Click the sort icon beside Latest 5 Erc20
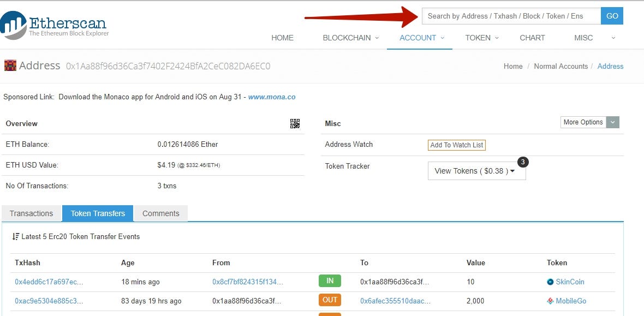Screen dimensions: 644x316 [x=16, y=237]
